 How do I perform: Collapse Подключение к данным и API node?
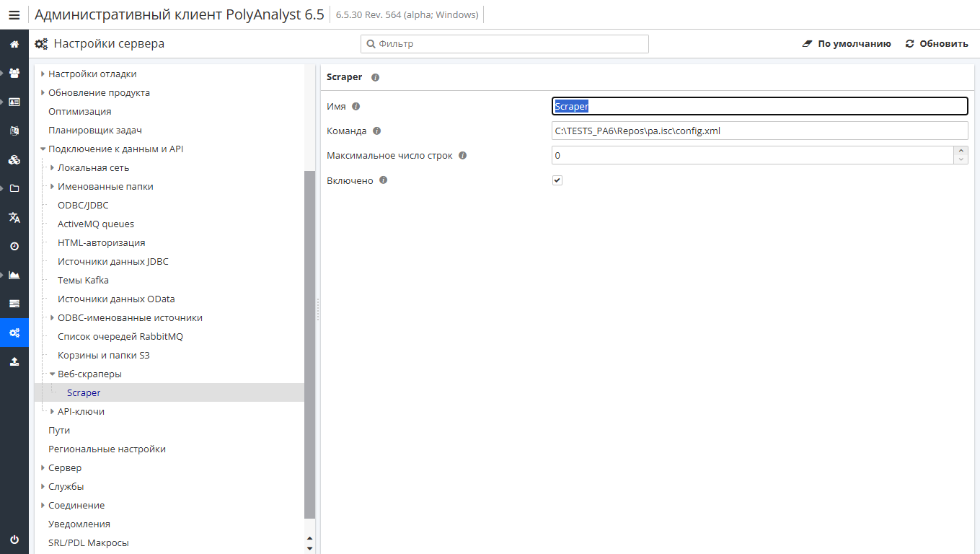coord(43,149)
